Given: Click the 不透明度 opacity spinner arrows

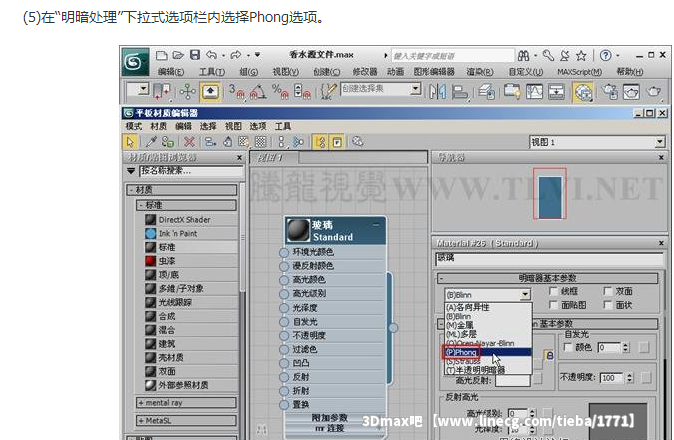Looking at the screenshot, I should click(629, 378).
